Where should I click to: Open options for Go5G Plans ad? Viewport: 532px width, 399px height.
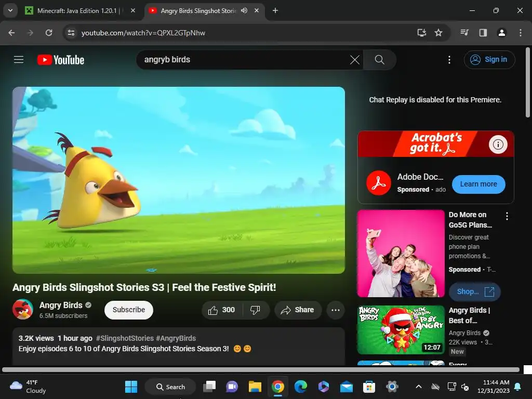[x=507, y=216]
